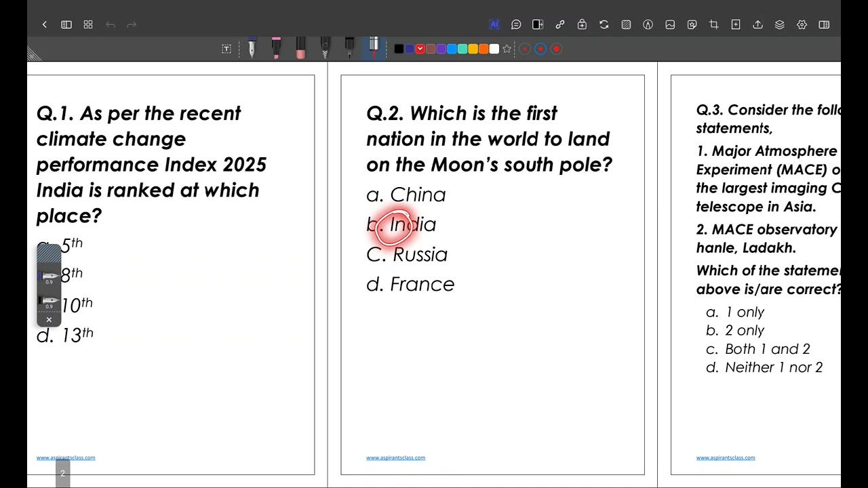This screenshot has height=488, width=868.
Task: Select black 0.9 pen in floating palette
Action: [x=49, y=301]
